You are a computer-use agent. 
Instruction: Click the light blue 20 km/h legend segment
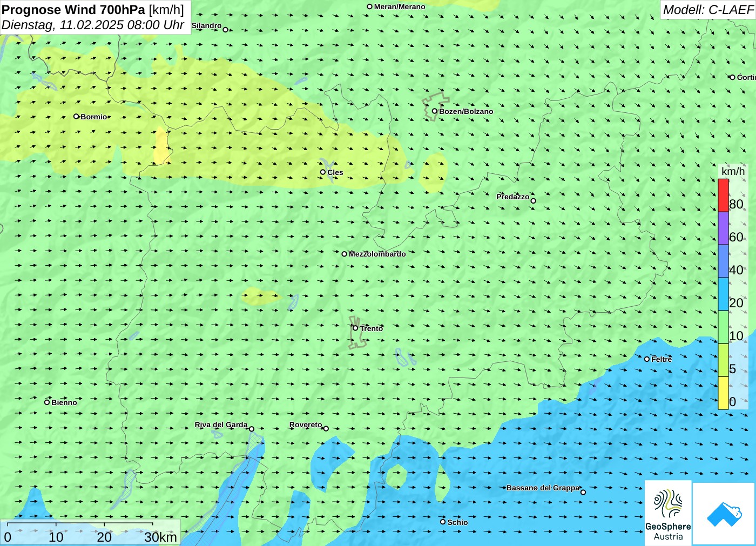[723, 294]
